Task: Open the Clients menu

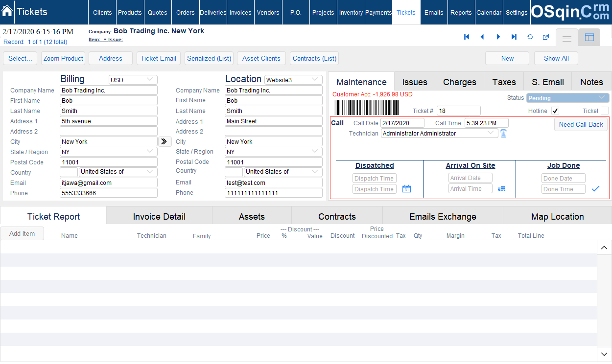Action: 102,13
